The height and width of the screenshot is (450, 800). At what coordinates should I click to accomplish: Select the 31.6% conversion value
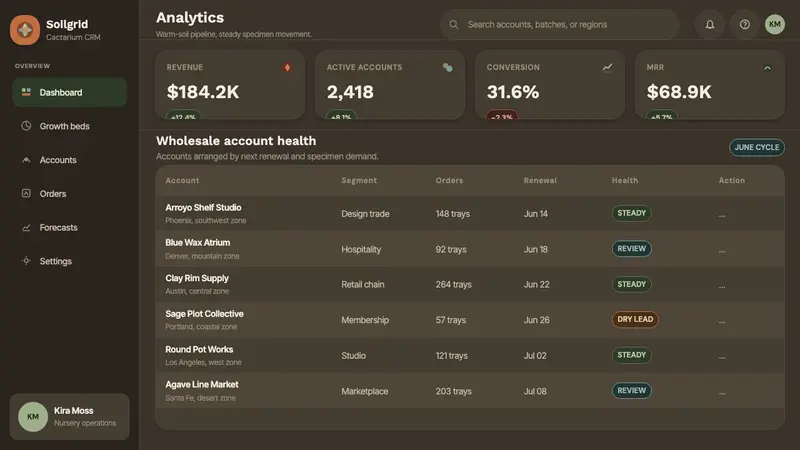click(513, 92)
